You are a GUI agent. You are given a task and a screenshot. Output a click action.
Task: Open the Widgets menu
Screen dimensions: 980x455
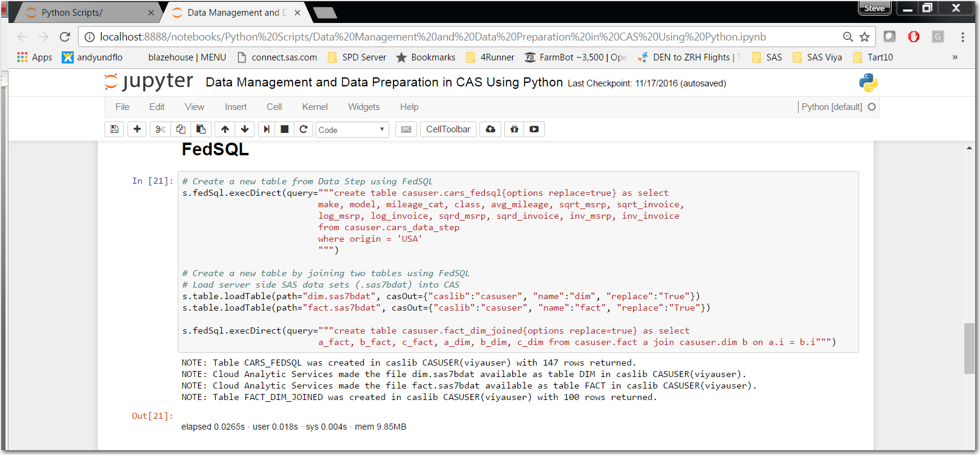363,107
